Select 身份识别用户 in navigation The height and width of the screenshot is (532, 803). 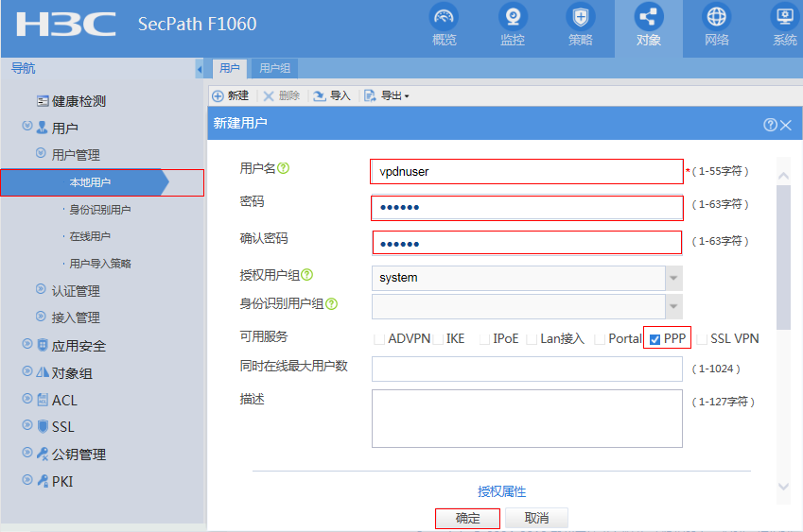pos(100,210)
